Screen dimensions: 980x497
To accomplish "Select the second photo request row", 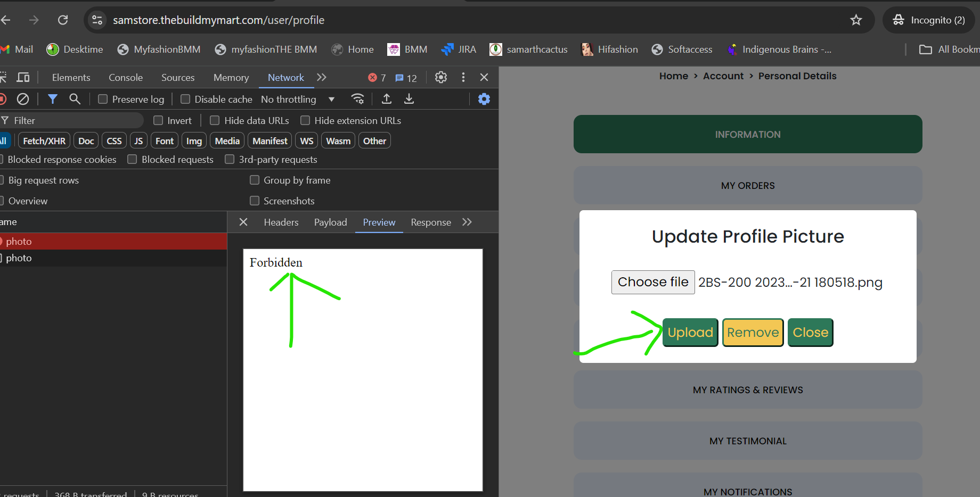I will pyautogui.click(x=113, y=258).
